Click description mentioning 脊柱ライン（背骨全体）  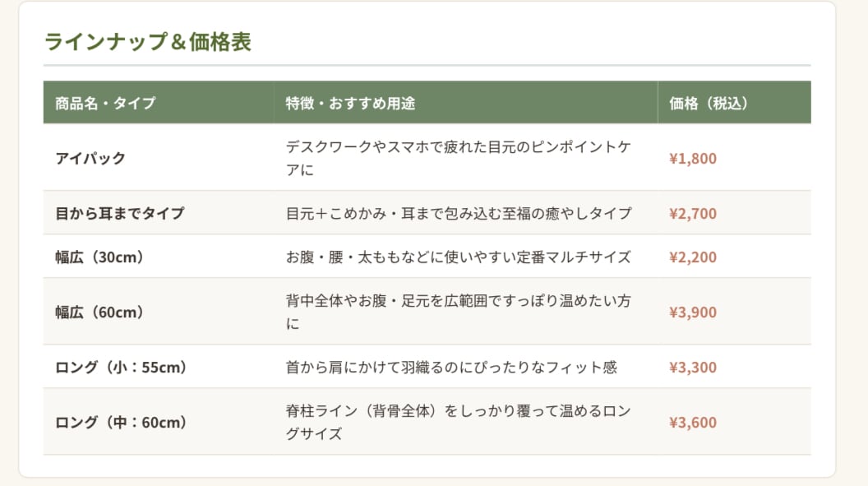[459, 423]
